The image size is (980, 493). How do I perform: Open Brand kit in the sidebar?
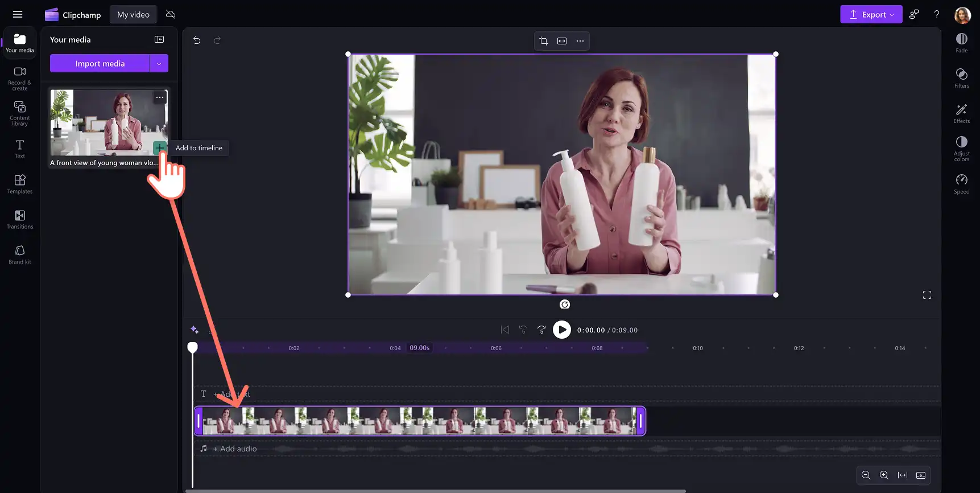click(20, 254)
